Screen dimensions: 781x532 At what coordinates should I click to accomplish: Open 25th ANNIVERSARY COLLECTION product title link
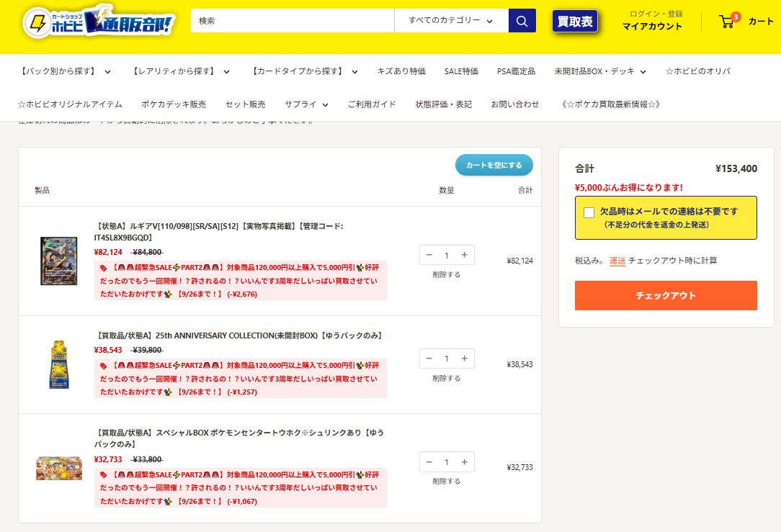click(240, 335)
